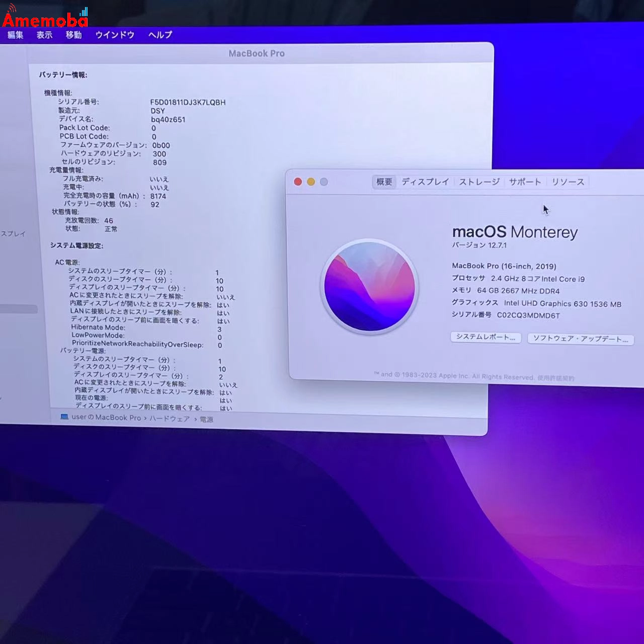Open the 移動 menu

pyautogui.click(x=74, y=35)
